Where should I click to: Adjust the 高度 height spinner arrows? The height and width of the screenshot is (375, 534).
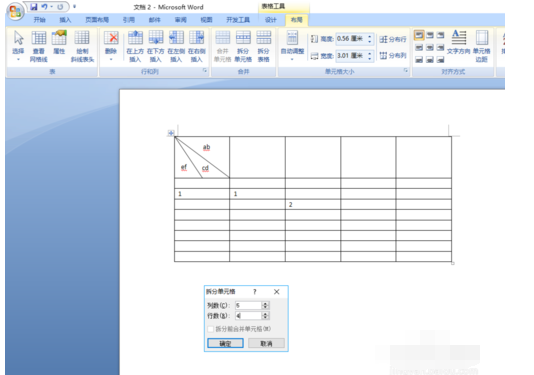point(370,38)
